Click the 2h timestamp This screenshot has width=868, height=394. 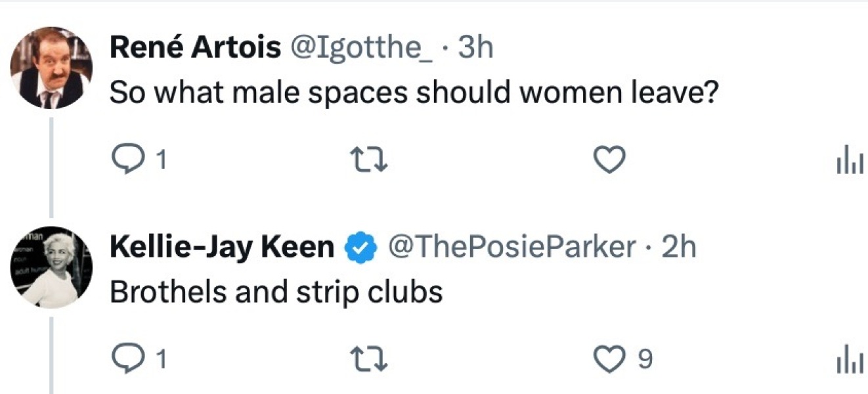tap(678, 248)
